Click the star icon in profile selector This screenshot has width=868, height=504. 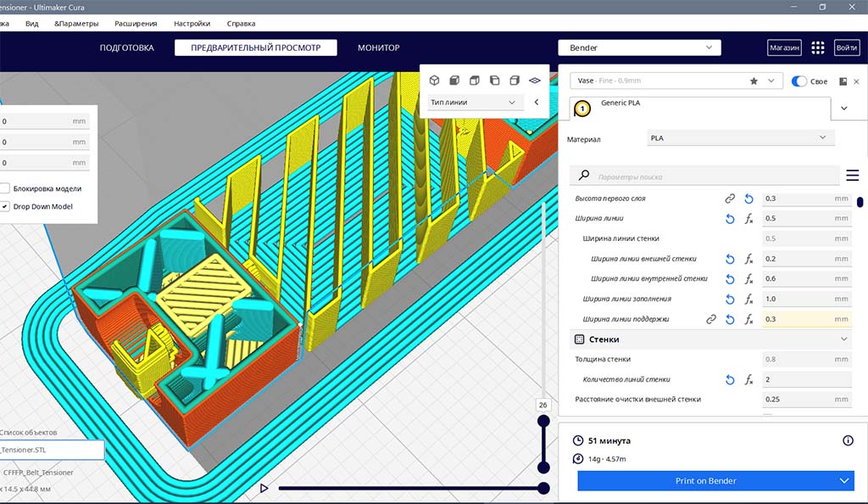[x=754, y=81]
